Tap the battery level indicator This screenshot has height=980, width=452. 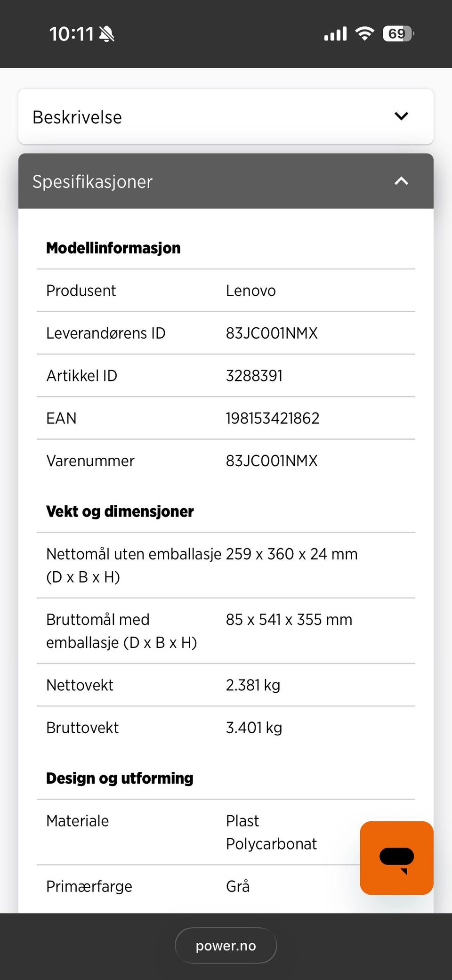click(x=398, y=33)
